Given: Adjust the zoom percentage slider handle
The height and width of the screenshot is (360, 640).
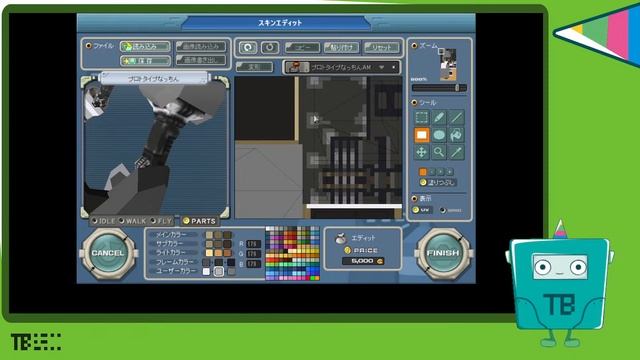Looking at the screenshot, I should (x=458, y=88).
